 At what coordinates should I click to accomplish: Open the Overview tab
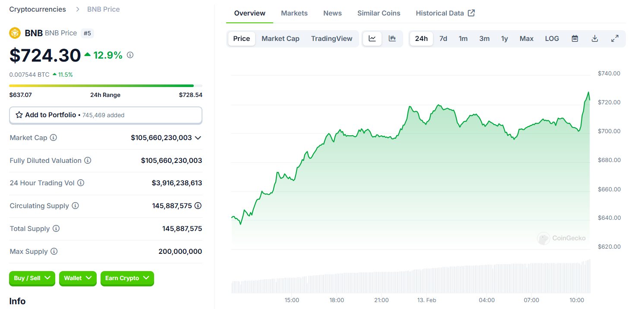pyautogui.click(x=250, y=13)
